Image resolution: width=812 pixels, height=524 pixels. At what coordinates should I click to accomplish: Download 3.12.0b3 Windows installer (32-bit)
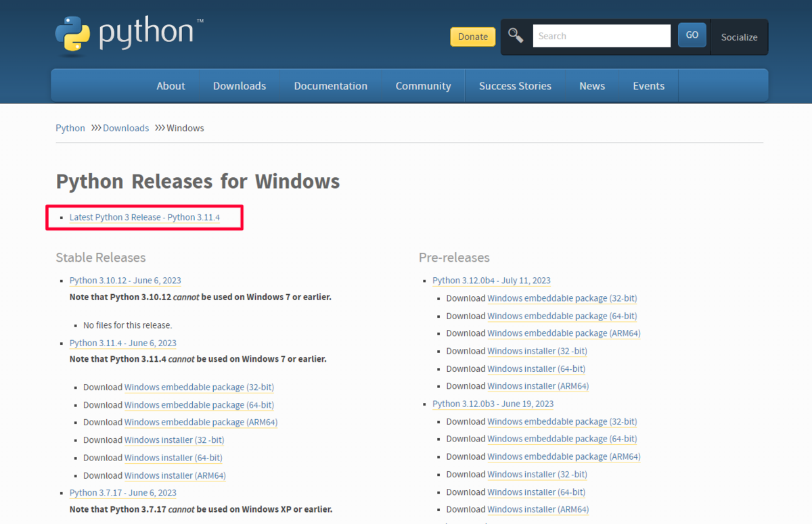click(x=537, y=474)
